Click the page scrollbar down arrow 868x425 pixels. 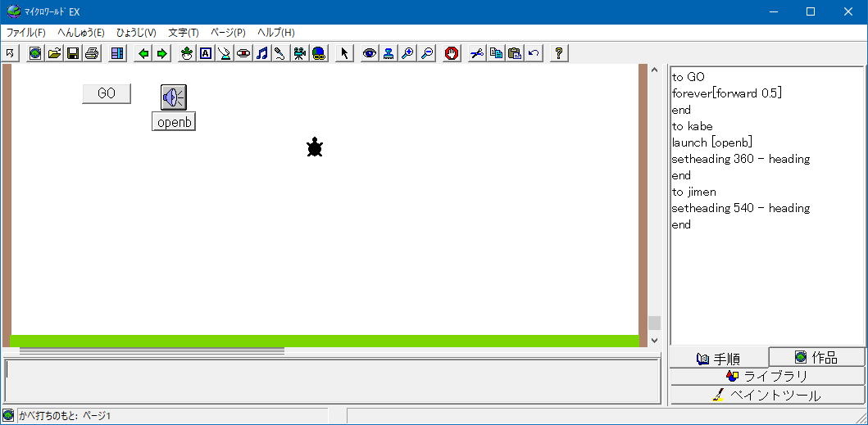pyautogui.click(x=654, y=341)
